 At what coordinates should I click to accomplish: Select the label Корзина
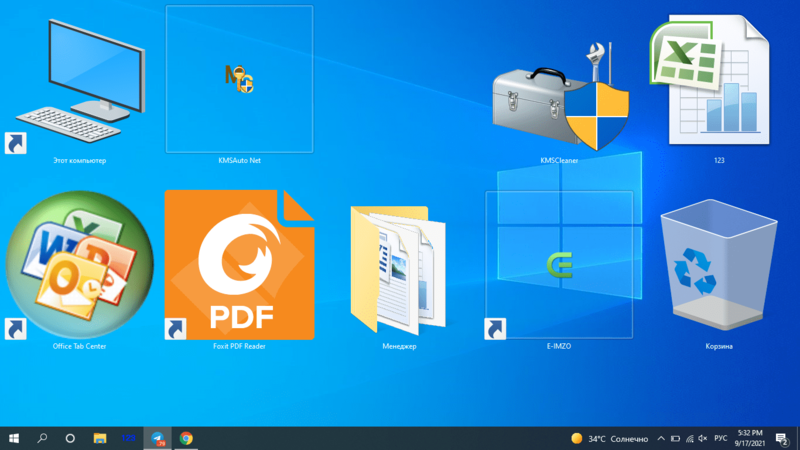(719, 346)
